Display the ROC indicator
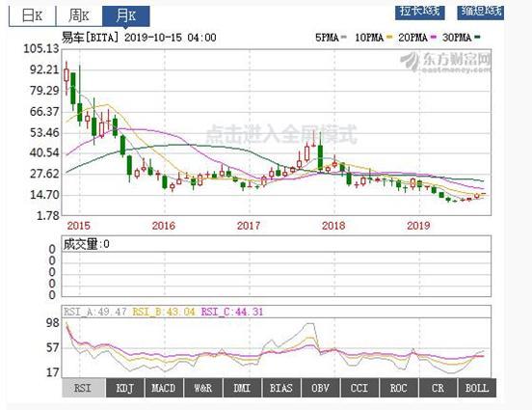This screenshot has width=532, height=410. pyautogui.click(x=399, y=388)
